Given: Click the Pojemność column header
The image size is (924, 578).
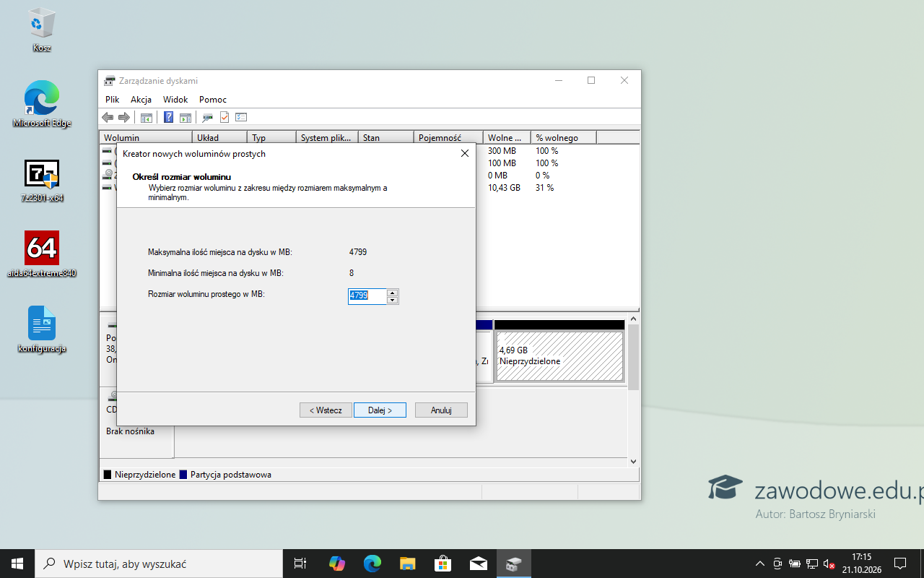Looking at the screenshot, I should [x=448, y=137].
